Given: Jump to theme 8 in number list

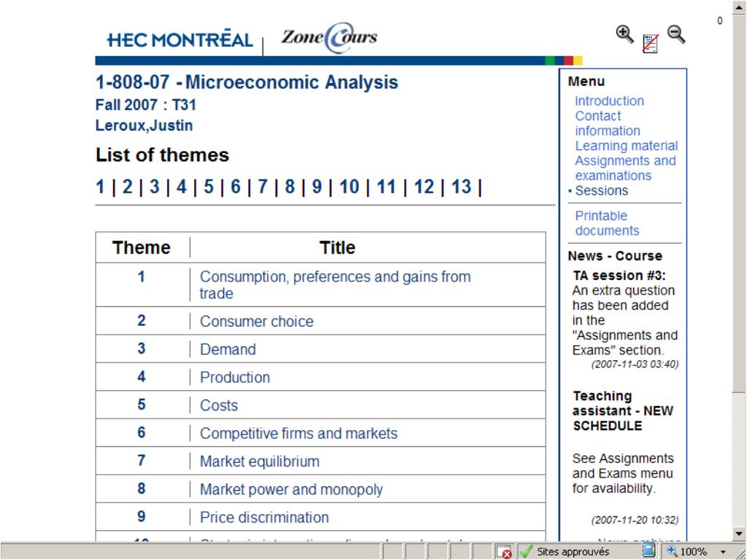Looking at the screenshot, I should click(290, 187).
